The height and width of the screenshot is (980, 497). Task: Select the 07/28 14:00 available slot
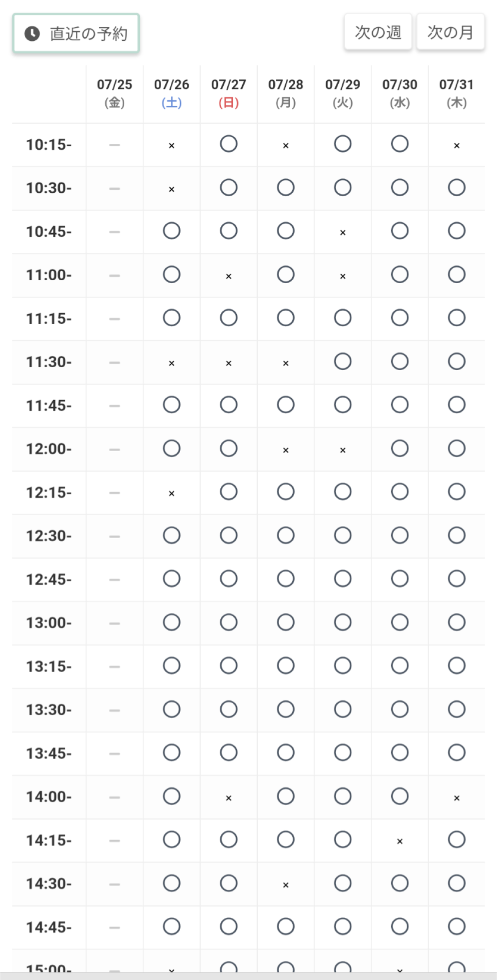pos(286,796)
